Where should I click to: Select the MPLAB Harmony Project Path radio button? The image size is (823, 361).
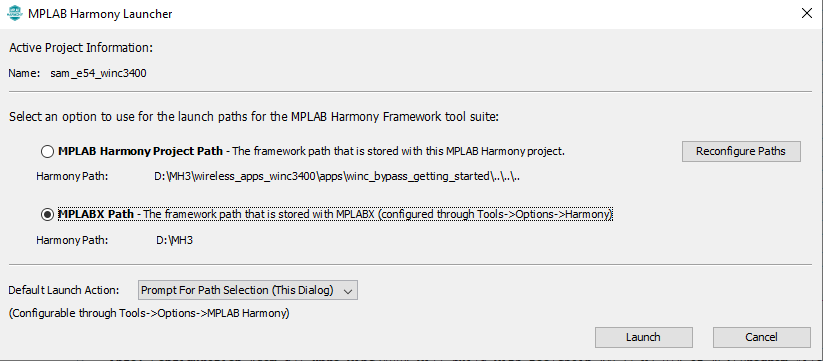click(47, 152)
